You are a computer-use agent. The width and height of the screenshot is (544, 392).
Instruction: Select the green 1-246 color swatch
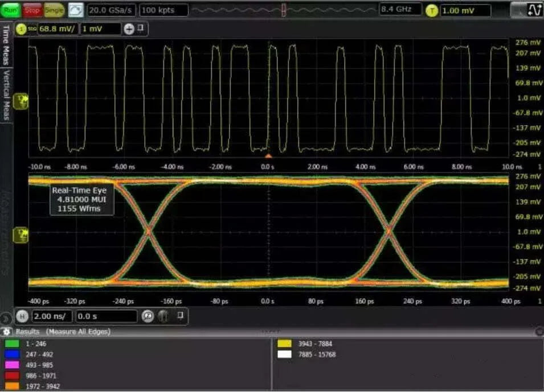(13, 344)
